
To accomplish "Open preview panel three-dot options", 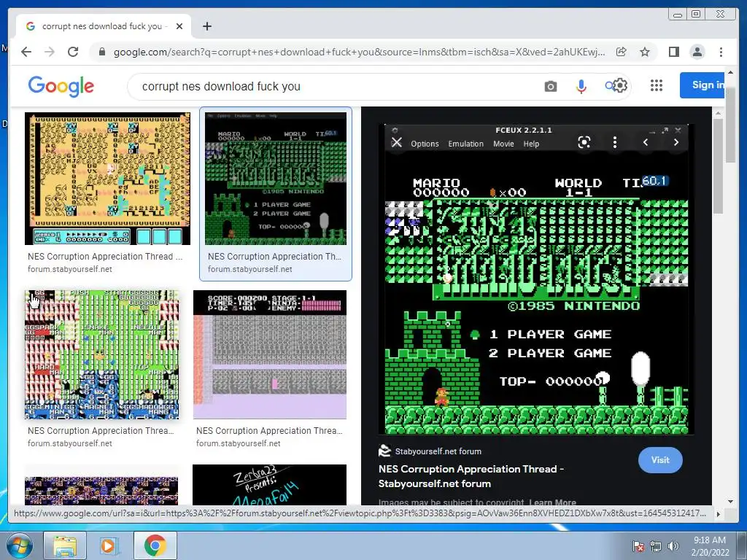I will (614, 142).
